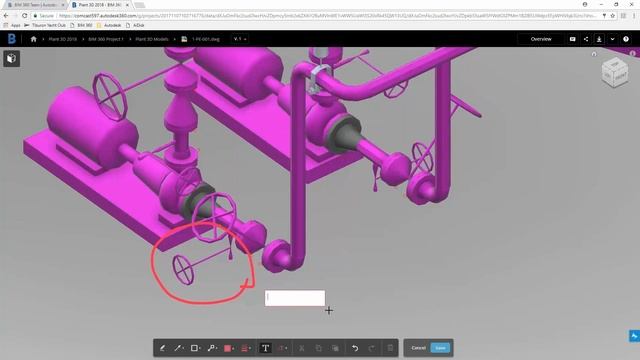Reload the page in the browser

pos(24,16)
